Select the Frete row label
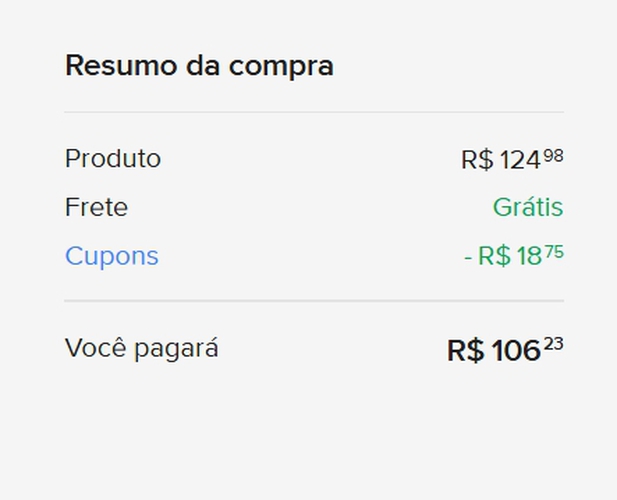Image resolution: width=617 pixels, height=500 pixels. [96, 208]
